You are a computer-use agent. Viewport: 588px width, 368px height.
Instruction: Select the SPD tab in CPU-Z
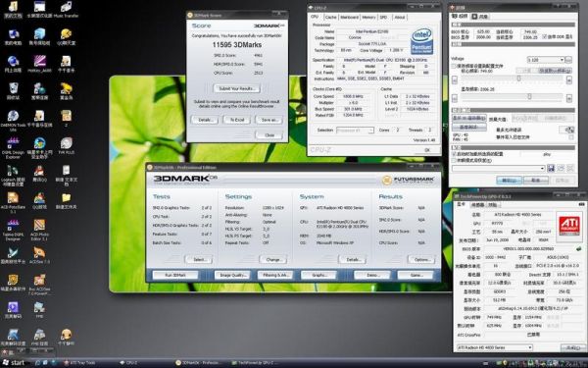[384, 18]
